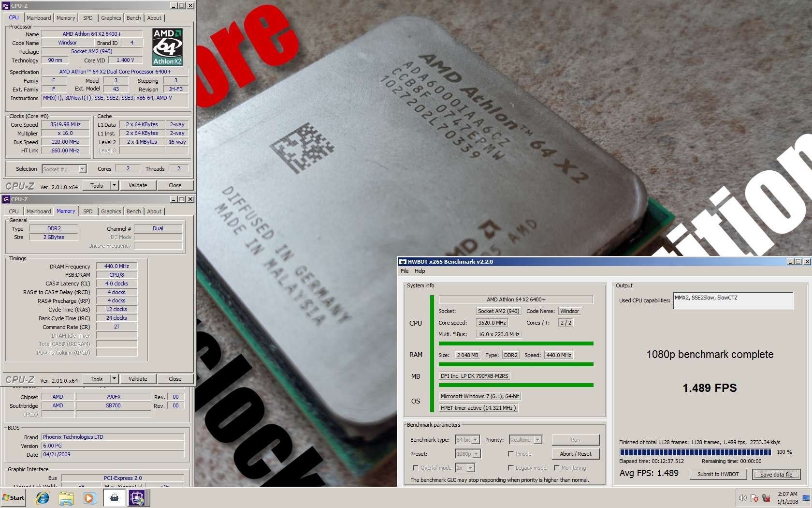Image resolution: width=812 pixels, height=508 pixels.
Task: Open the Help menu in HWBOT benchmark
Action: tap(420, 271)
